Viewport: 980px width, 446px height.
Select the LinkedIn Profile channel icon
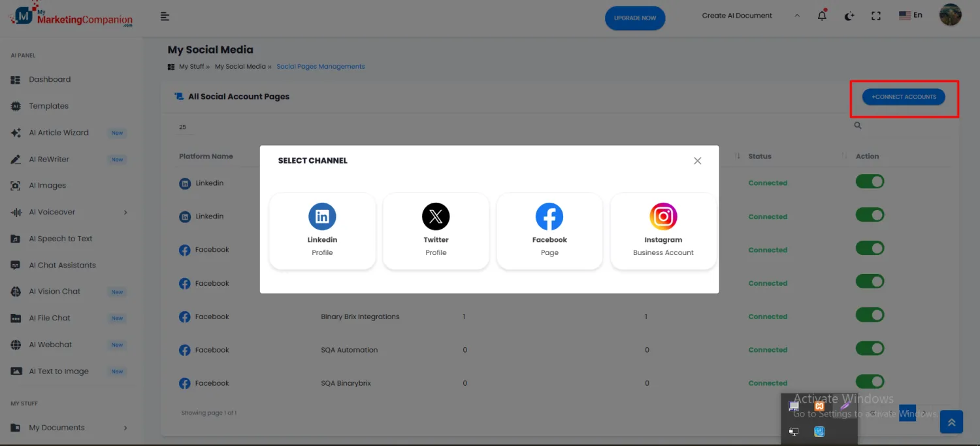(x=322, y=216)
